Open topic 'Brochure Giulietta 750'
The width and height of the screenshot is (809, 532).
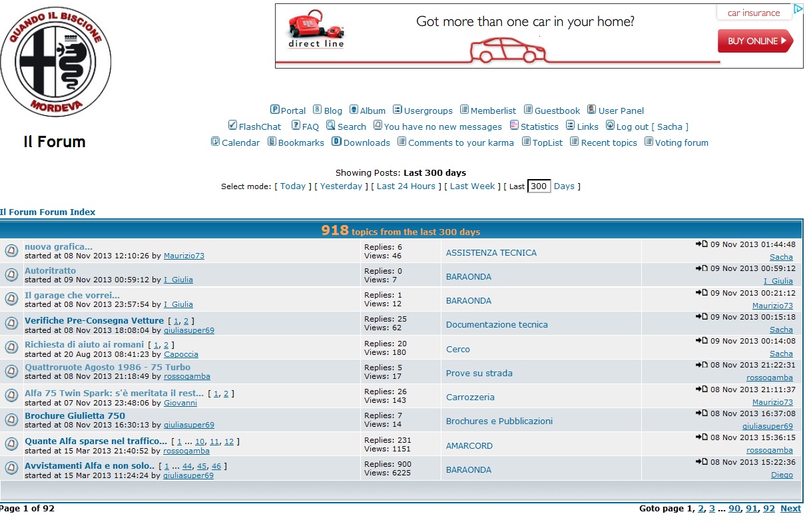(75, 415)
